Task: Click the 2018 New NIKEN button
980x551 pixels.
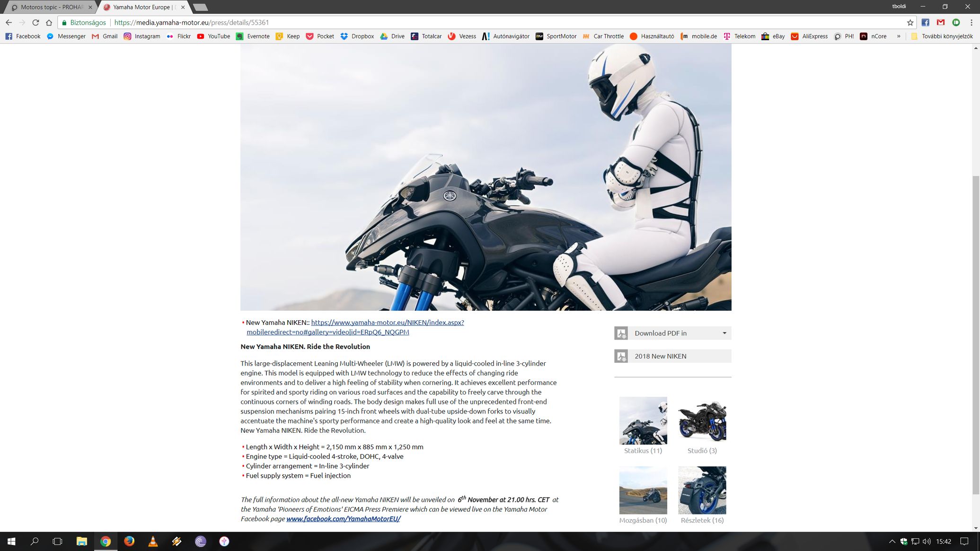Action: tap(672, 356)
